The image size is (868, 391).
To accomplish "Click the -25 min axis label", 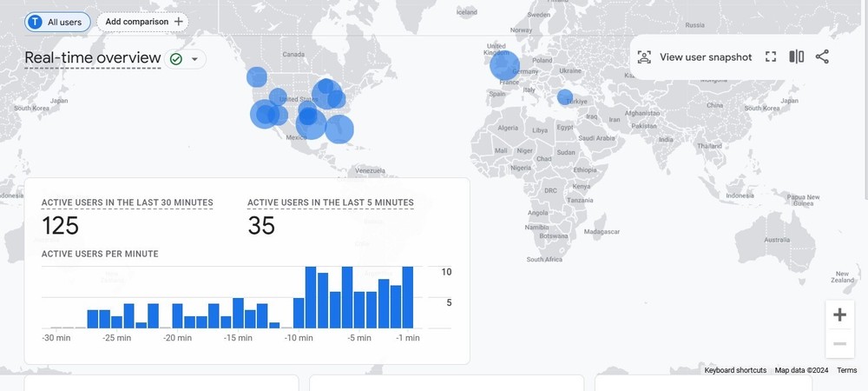I will pos(116,338).
